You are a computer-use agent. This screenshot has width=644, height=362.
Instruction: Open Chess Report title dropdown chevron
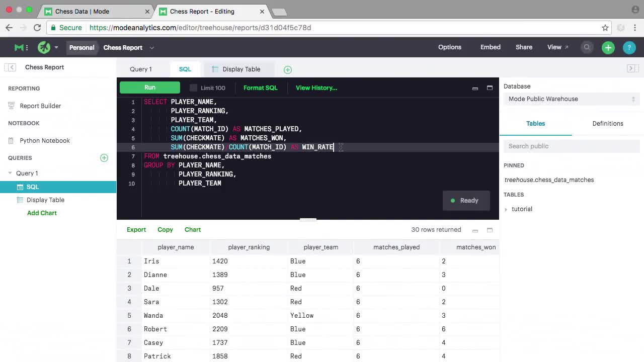151,48
